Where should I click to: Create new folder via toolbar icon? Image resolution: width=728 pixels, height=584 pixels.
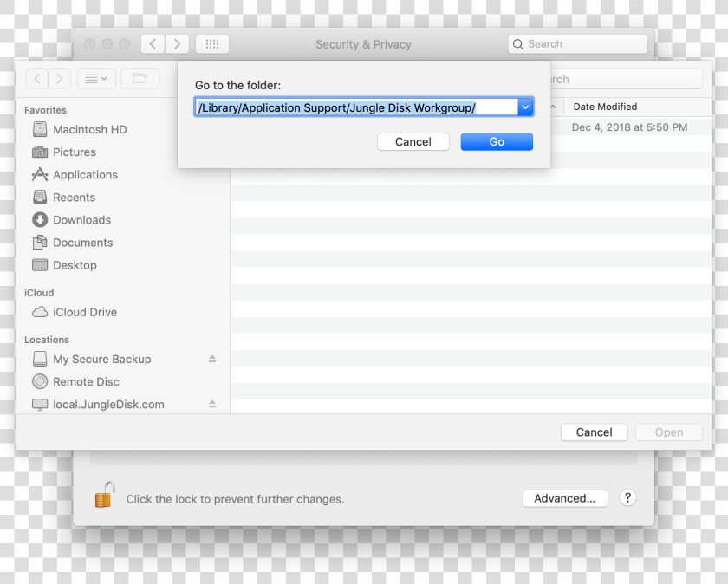pos(140,79)
